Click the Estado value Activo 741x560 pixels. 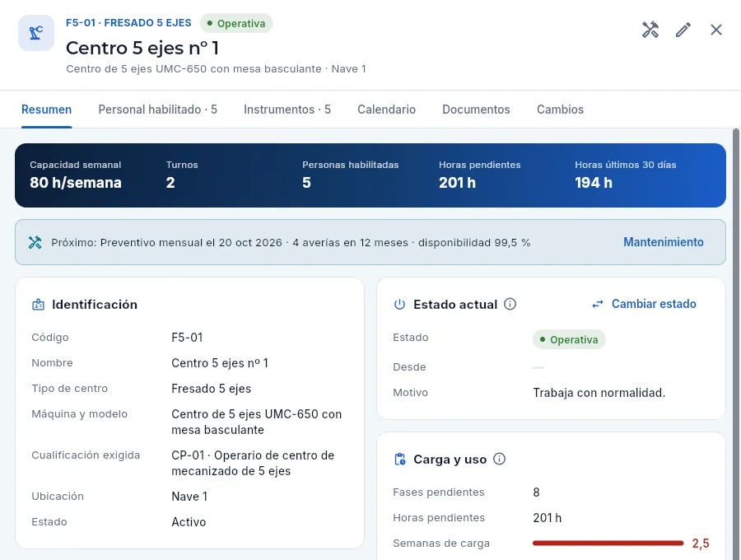pyautogui.click(x=189, y=522)
